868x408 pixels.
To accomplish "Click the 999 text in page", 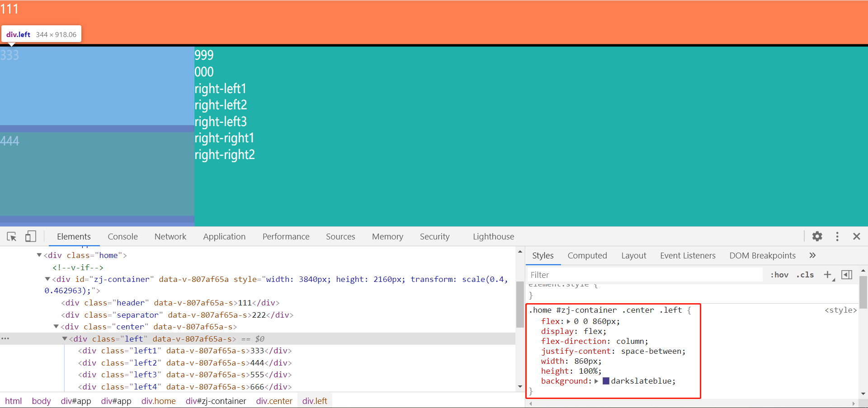I will 204,55.
